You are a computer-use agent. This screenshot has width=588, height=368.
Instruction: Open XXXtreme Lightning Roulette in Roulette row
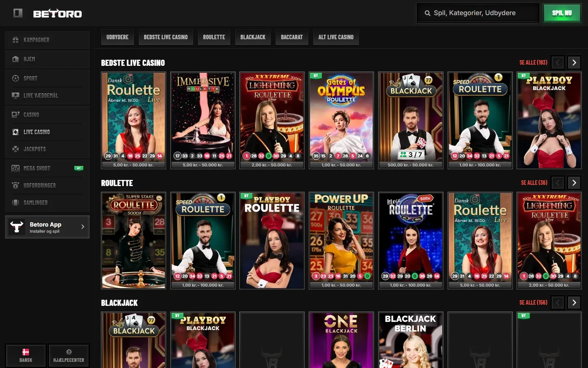coord(549,241)
